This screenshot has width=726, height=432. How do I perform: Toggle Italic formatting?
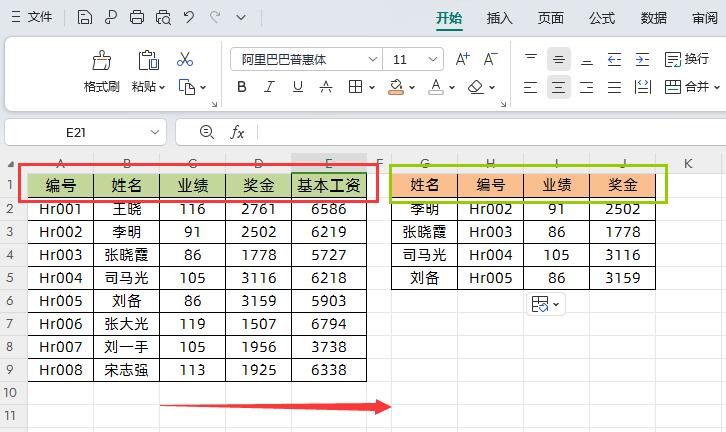[x=270, y=87]
